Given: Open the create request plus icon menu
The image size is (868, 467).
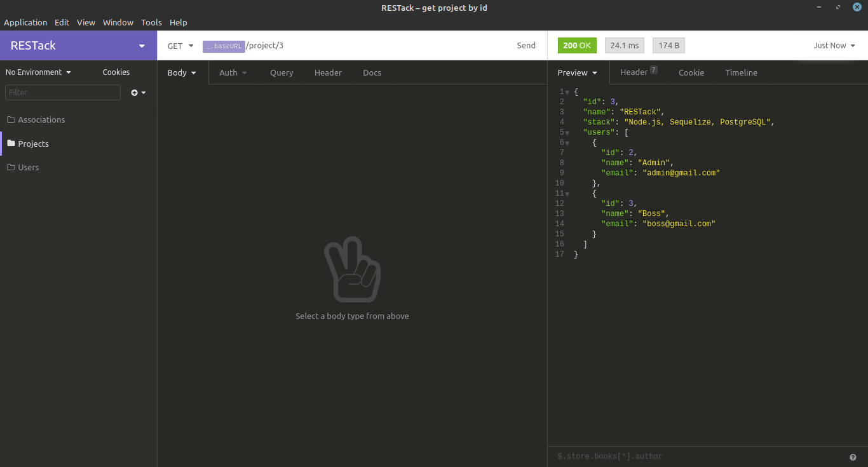Looking at the screenshot, I should point(139,93).
